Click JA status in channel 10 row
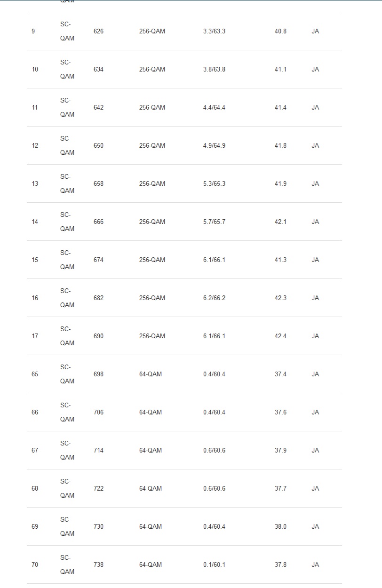The width and height of the screenshot is (382, 588). (315, 70)
